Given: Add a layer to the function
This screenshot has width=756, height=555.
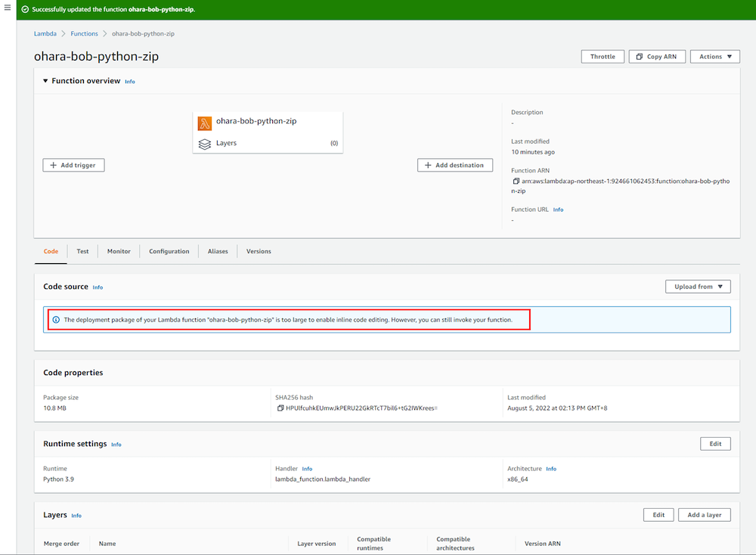Looking at the screenshot, I should click(x=704, y=514).
